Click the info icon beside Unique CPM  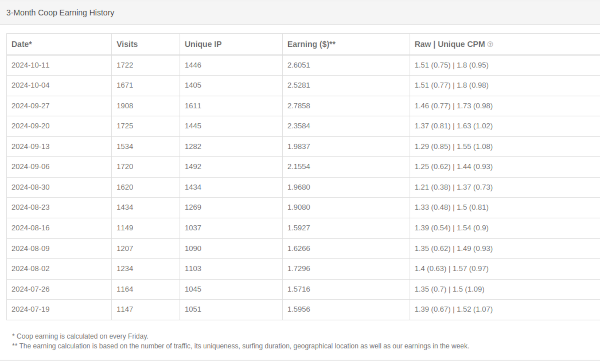(490, 44)
